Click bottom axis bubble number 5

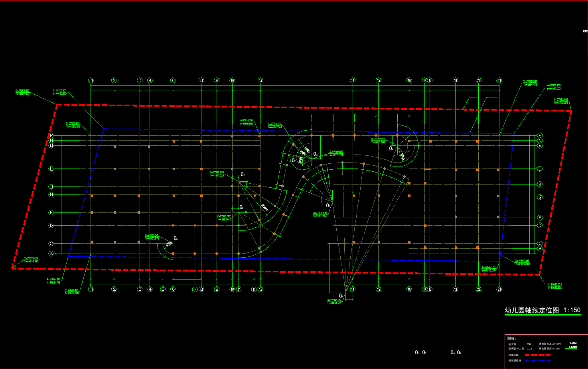[x=163, y=289]
